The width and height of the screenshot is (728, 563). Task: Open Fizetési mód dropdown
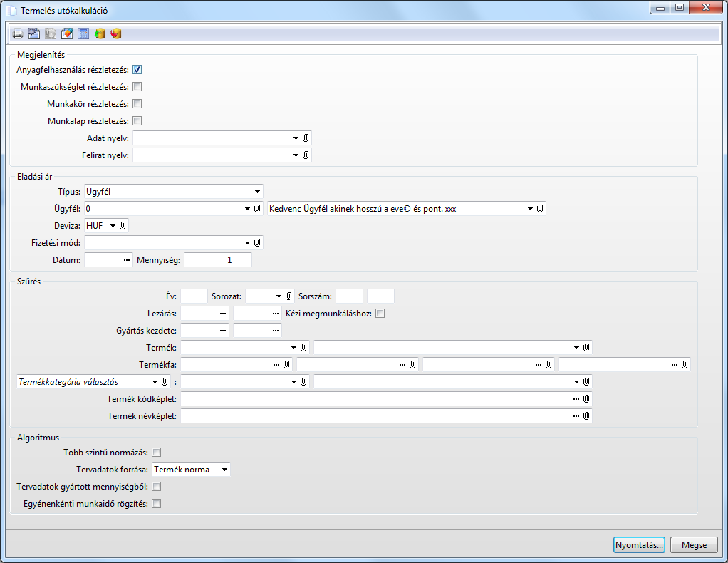247,243
